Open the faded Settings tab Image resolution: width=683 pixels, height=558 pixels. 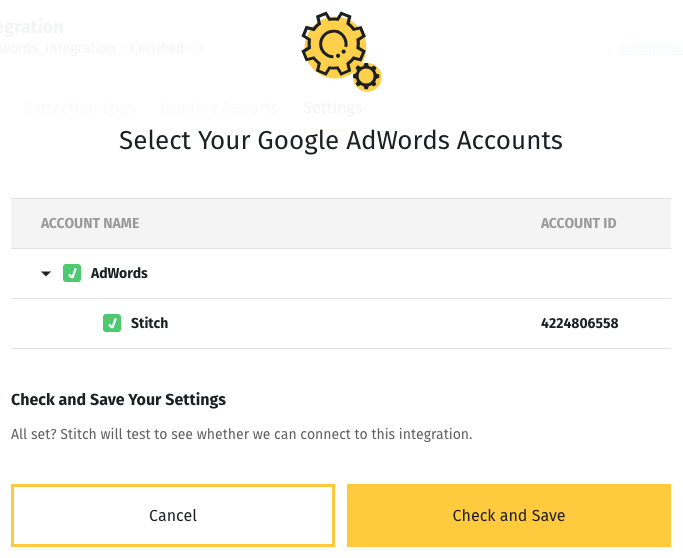click(x=333, y=108)
